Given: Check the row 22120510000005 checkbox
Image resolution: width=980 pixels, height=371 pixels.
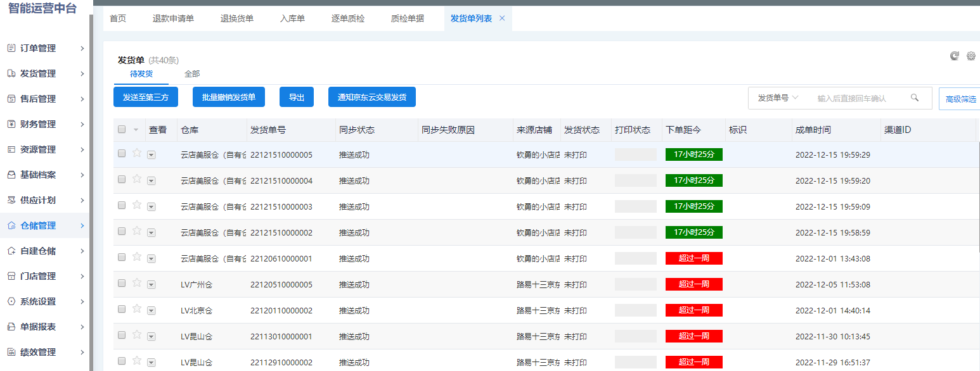Looking at the screenshot, I should (x=122, y=283).
